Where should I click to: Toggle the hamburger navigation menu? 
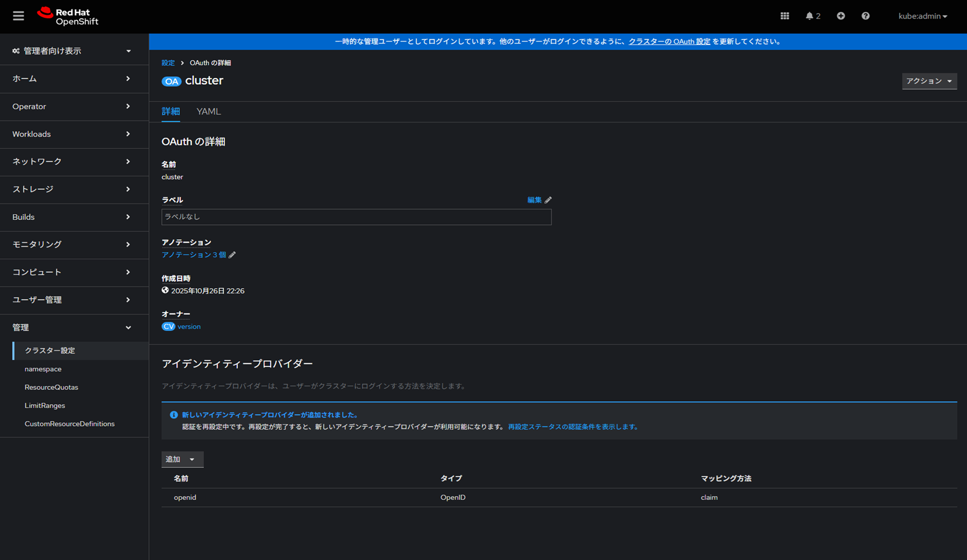coord(19,16)
